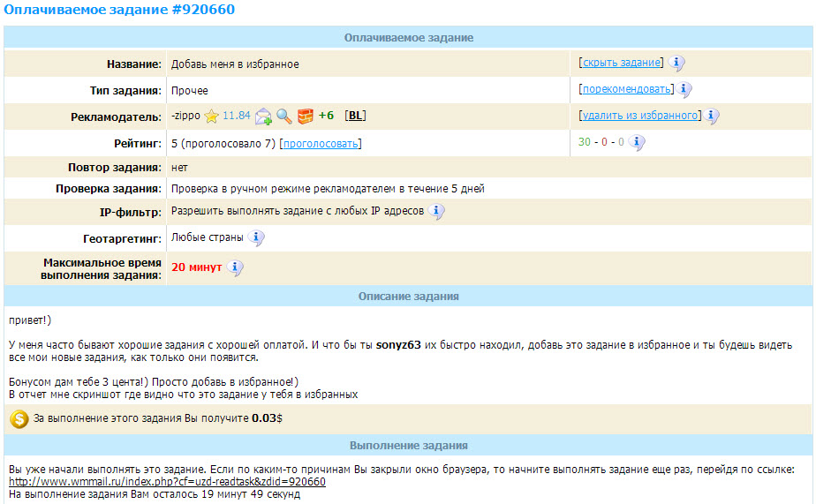Click the task name 'Добавь меня в избранное'
This screenshot has height=504, width=816.
(x=235, y=64)
